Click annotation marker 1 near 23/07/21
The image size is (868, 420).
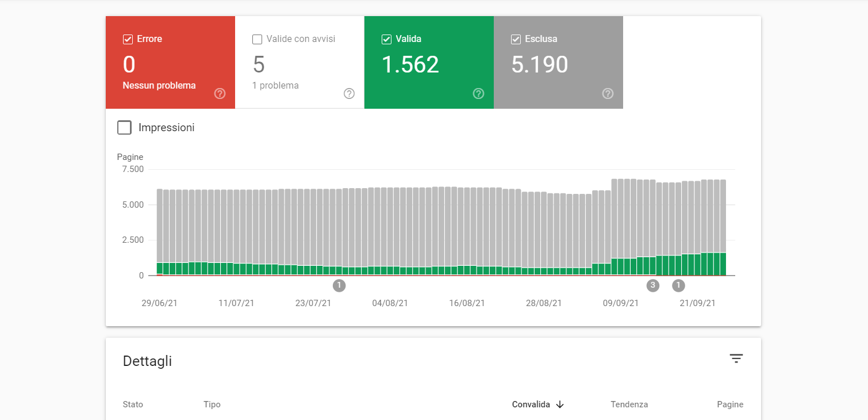point(339,285)
